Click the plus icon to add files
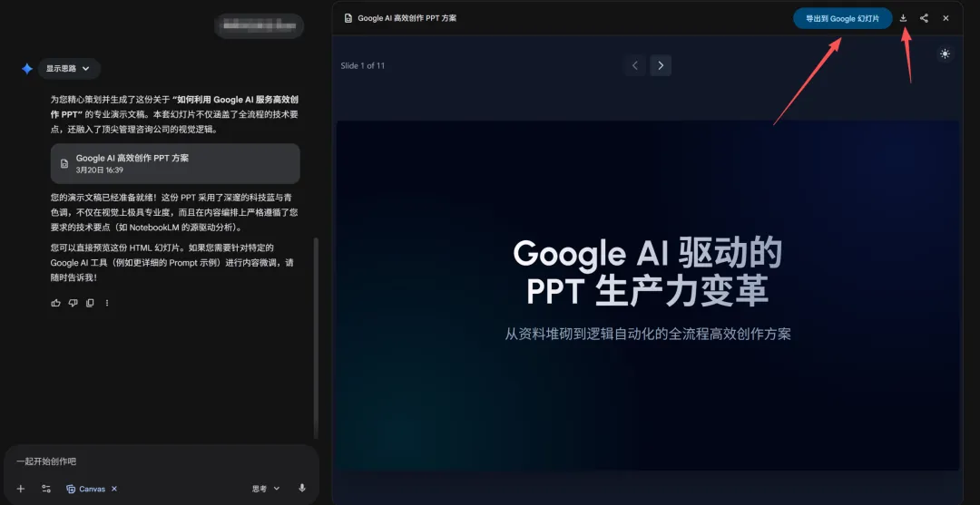Viewport: 980px width, 505px height. (21, 489)
